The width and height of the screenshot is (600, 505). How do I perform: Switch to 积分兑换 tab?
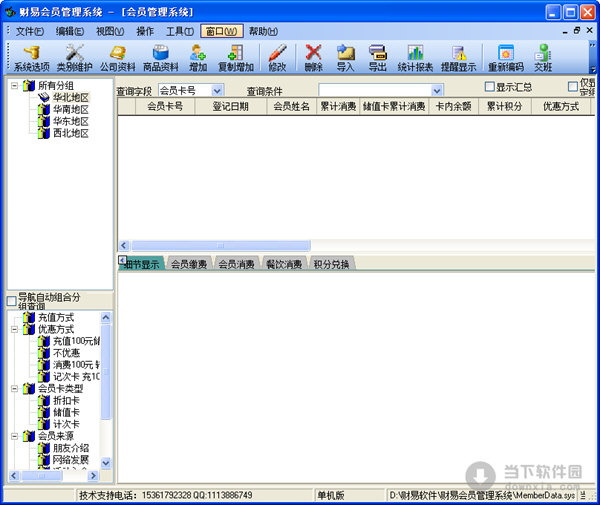click(331, 264)
